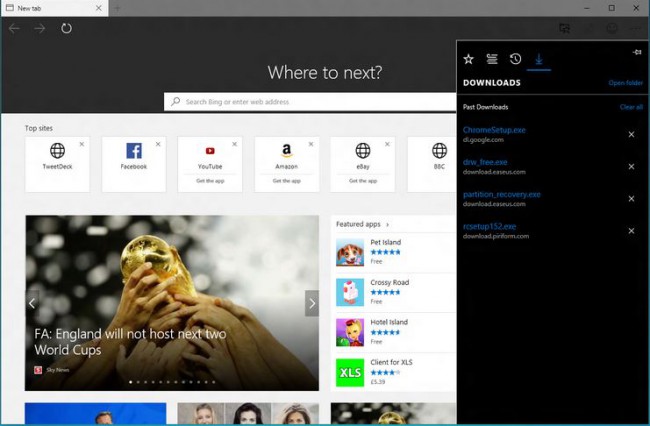Click Get the app under YouTube
The image size is (650, 426).
click(210, 181)
